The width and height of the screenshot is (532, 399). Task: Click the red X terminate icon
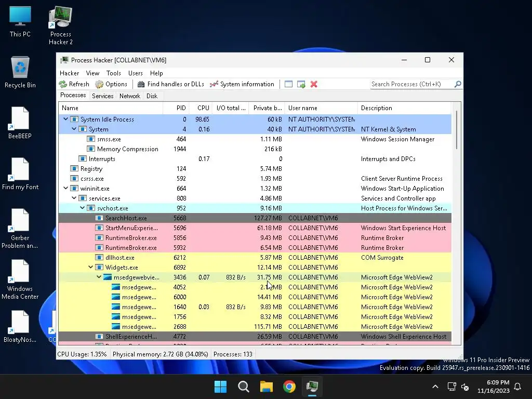[314, 84]
